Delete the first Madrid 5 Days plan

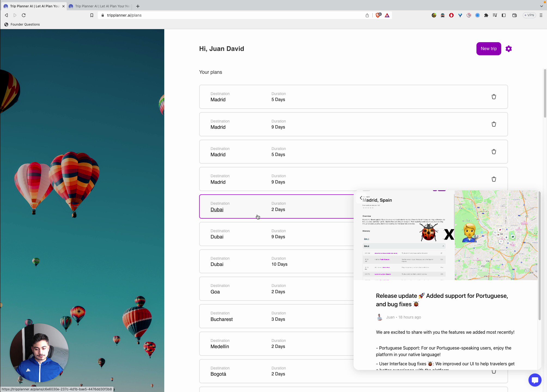click(x=494, y=97)
